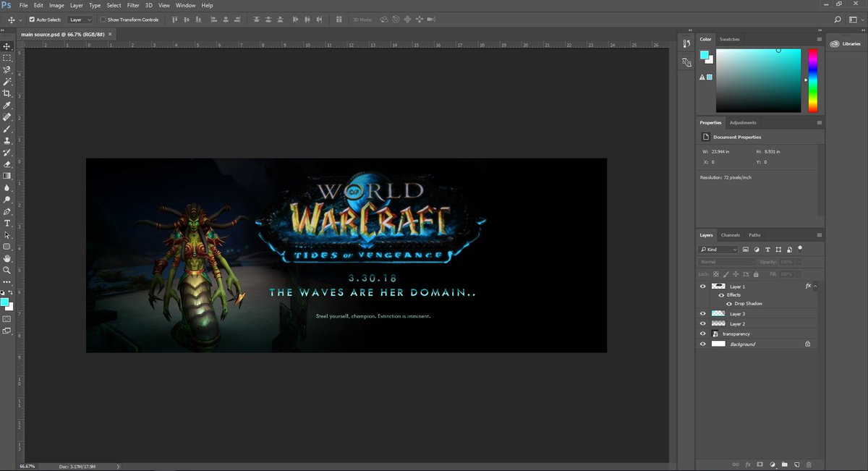The width and height of the screenshot is (868, 471).
Task: Open the Layers panel menu
Action: point(819,235)
